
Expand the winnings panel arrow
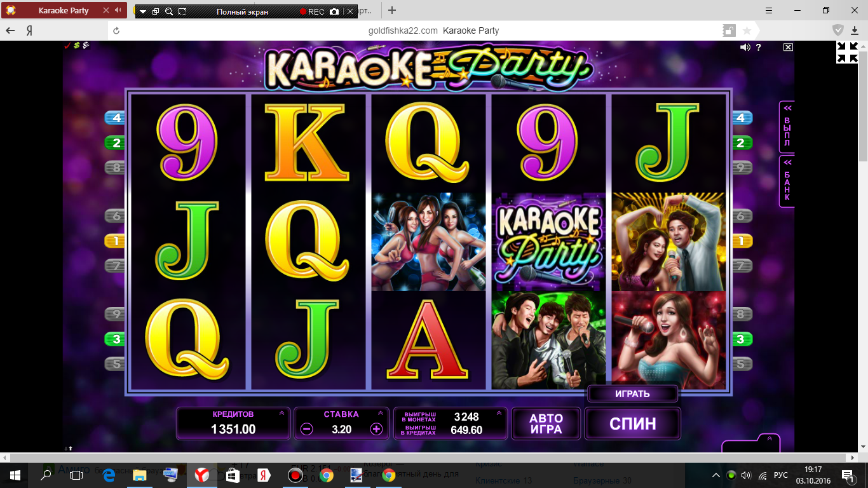(x=499, y=413)
